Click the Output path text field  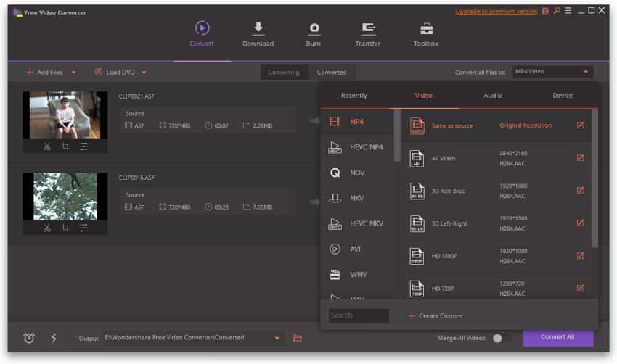[x=188, y=338]
